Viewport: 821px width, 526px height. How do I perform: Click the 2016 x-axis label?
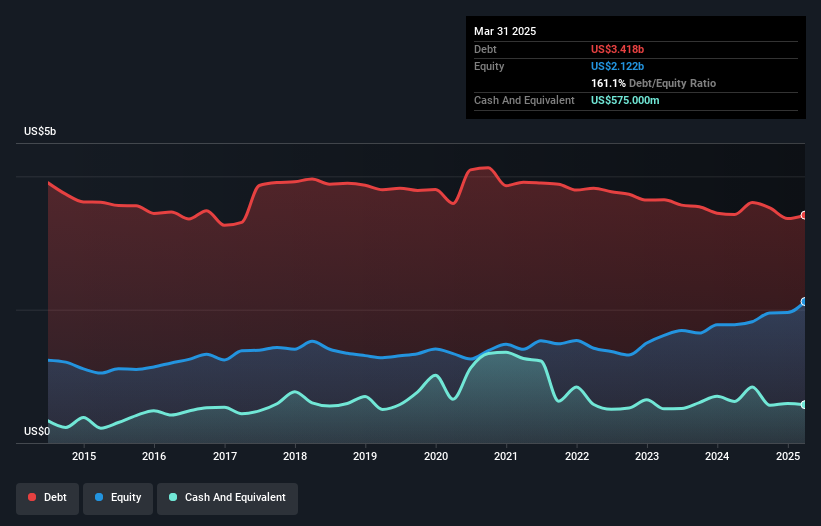click(x=154, y=456)
